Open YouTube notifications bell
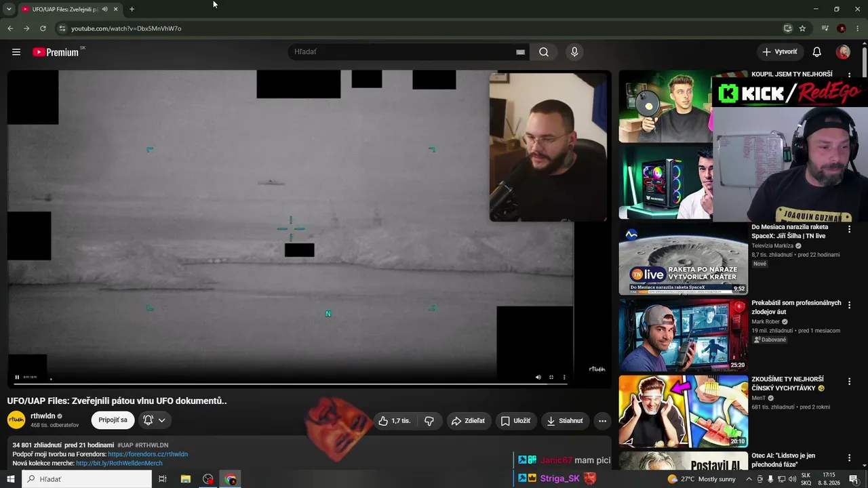The image size is (868, 488). [x=817, y=52]
